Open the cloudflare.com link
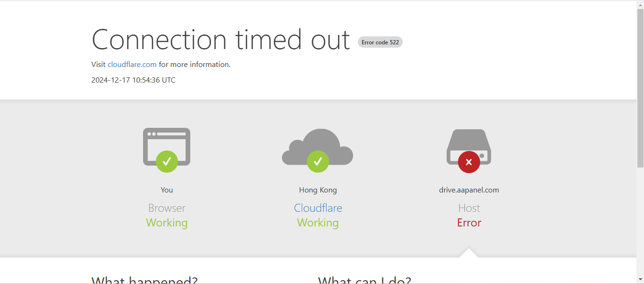Image resolution: width=644 pixels, height=284 pixels. pos(132,64)
